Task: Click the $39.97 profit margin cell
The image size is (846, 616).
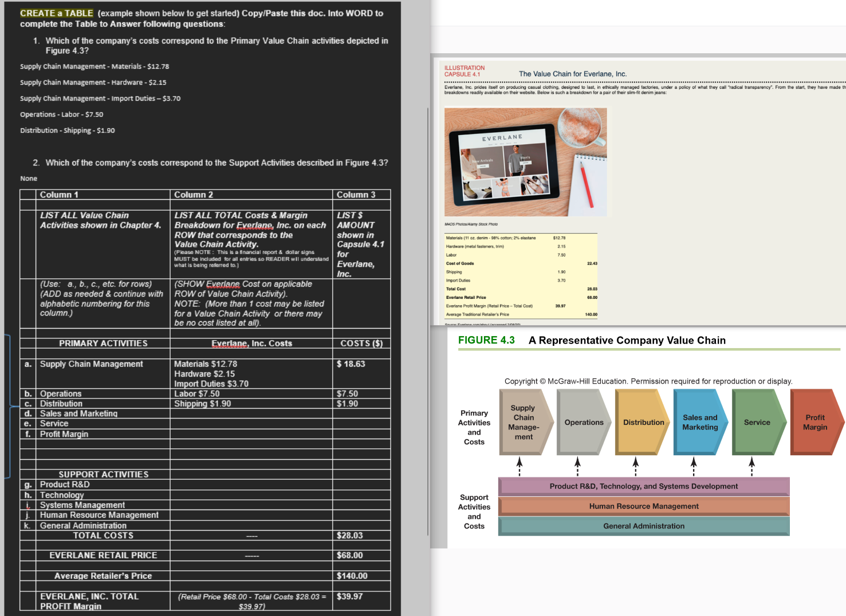Action: coord(348,596)
